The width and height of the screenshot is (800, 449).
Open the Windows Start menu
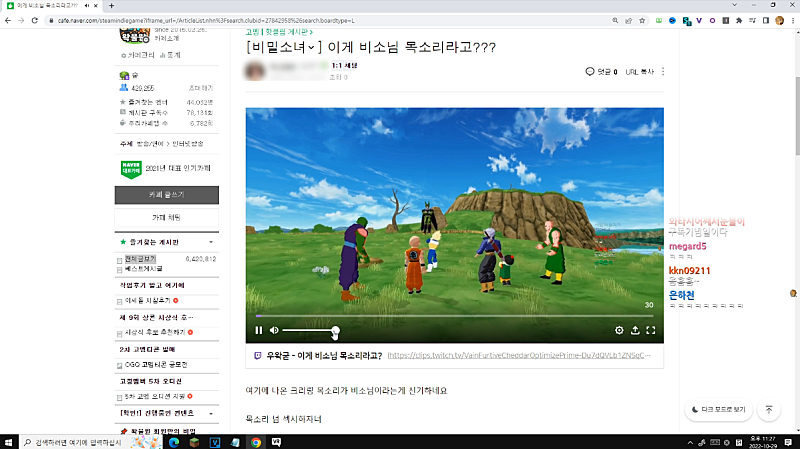click(x=10, y=441)
